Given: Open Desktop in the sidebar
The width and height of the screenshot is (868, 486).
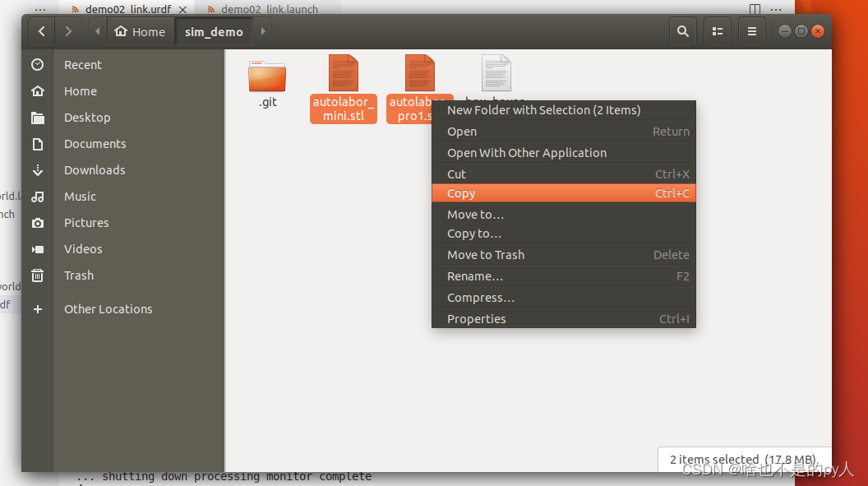Looking at the screenshot, I should coord(87,118).
